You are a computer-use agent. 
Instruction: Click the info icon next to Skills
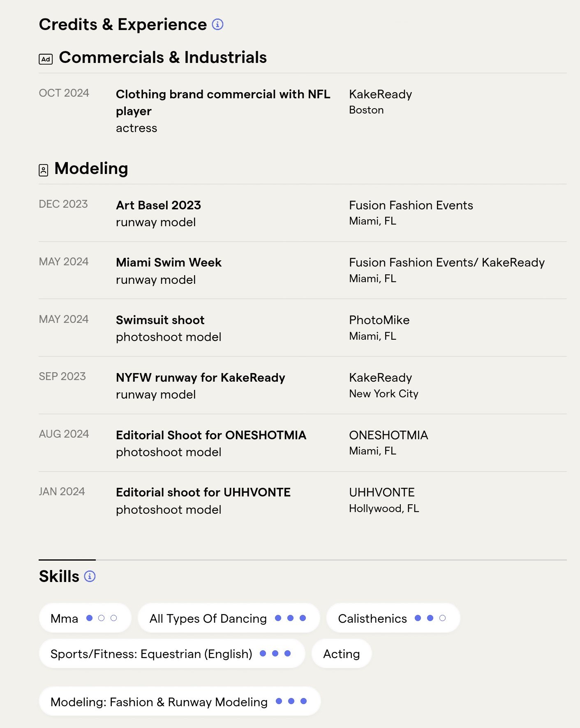pyautogui.click(x=90, y=576)
